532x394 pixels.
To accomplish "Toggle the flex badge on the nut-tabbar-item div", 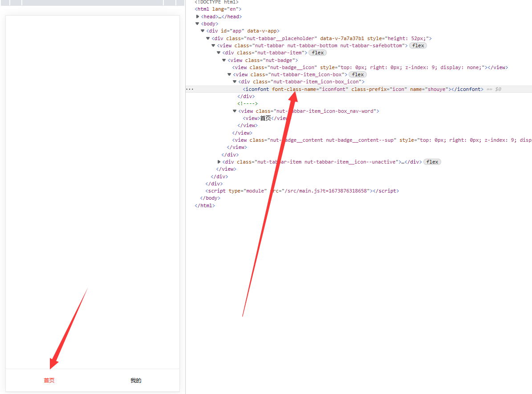I will [x=317, y=53].
